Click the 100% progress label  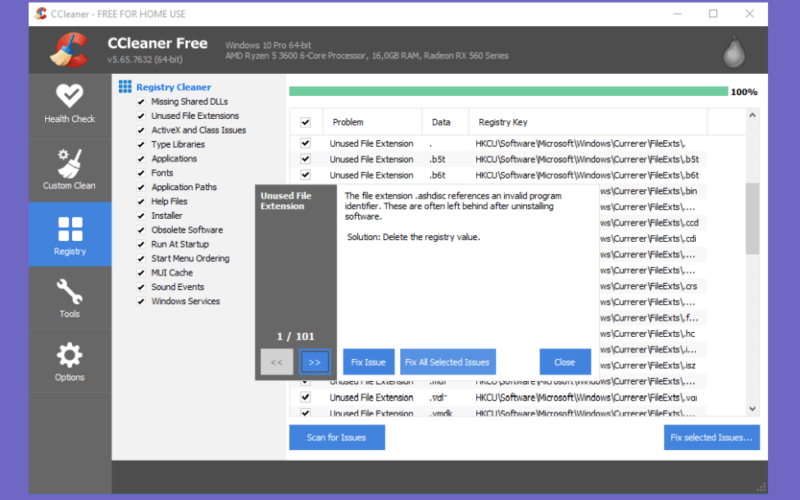coord(744,92)
